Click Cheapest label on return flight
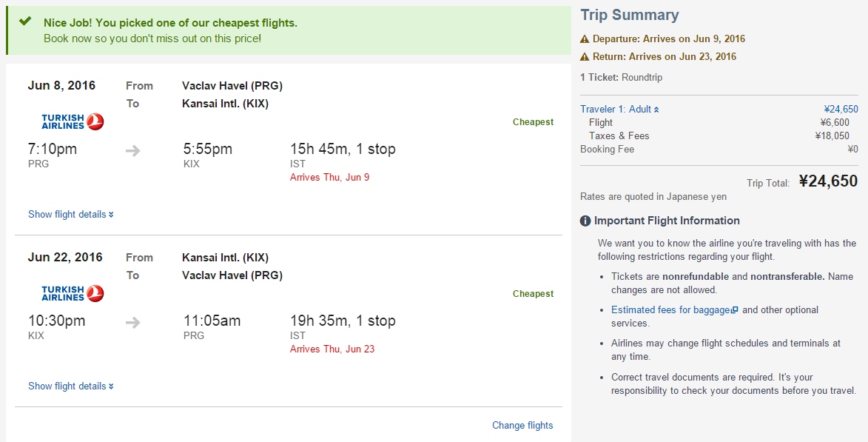 (x=533, y=294)
